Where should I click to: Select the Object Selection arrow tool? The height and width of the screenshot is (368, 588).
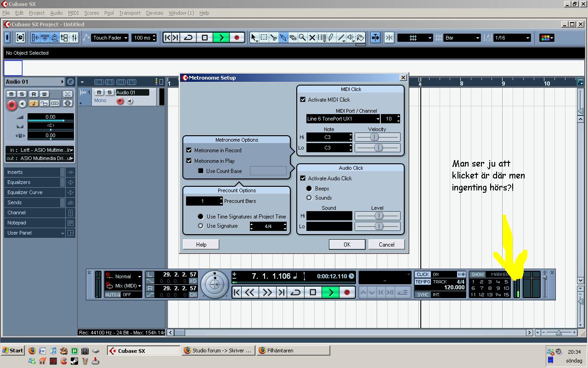coord(254,38)
